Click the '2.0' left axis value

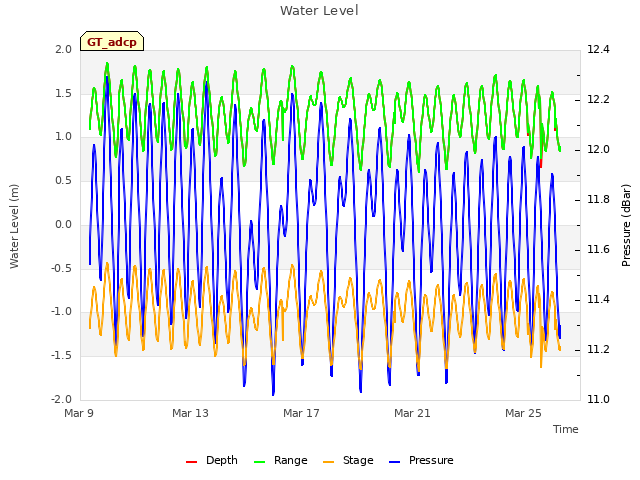point(63,49)
